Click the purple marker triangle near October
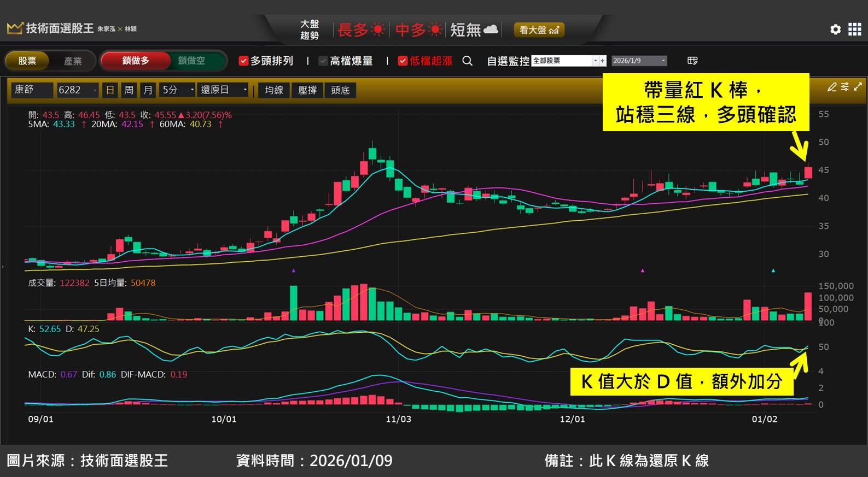 294,270
